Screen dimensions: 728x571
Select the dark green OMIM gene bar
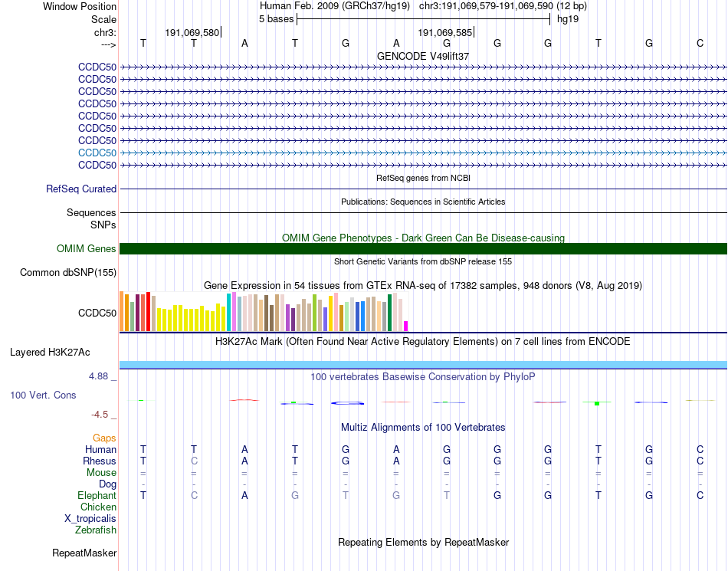423,249
